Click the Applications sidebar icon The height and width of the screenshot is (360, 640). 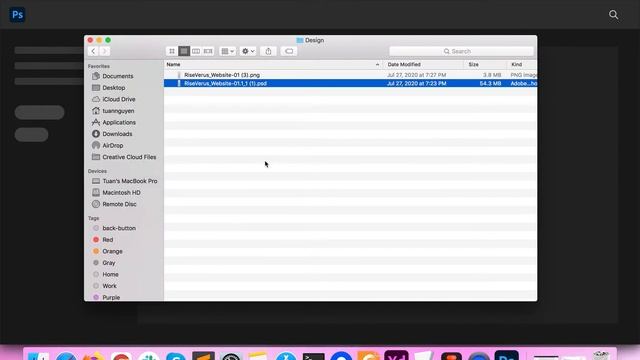tap(96, 122)
